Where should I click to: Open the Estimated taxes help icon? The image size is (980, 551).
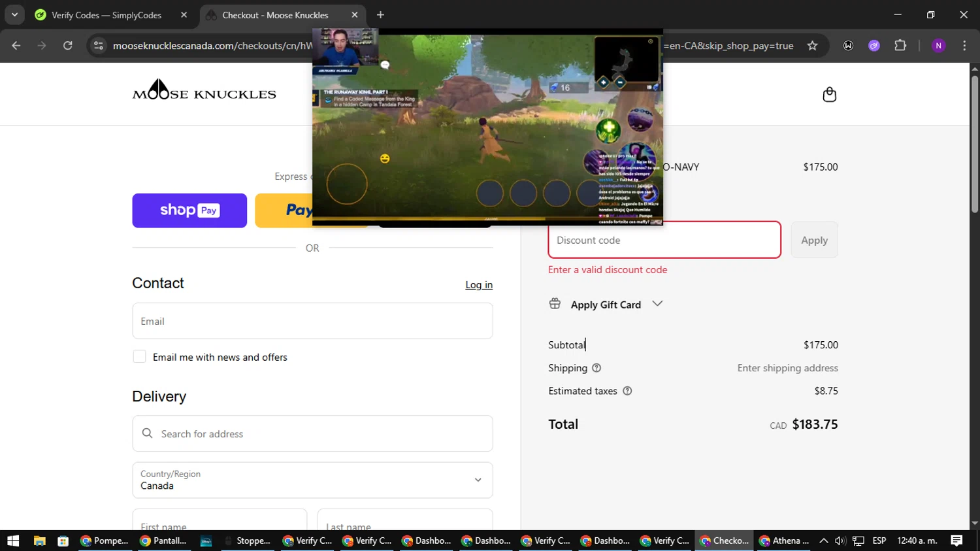point(627,391)
